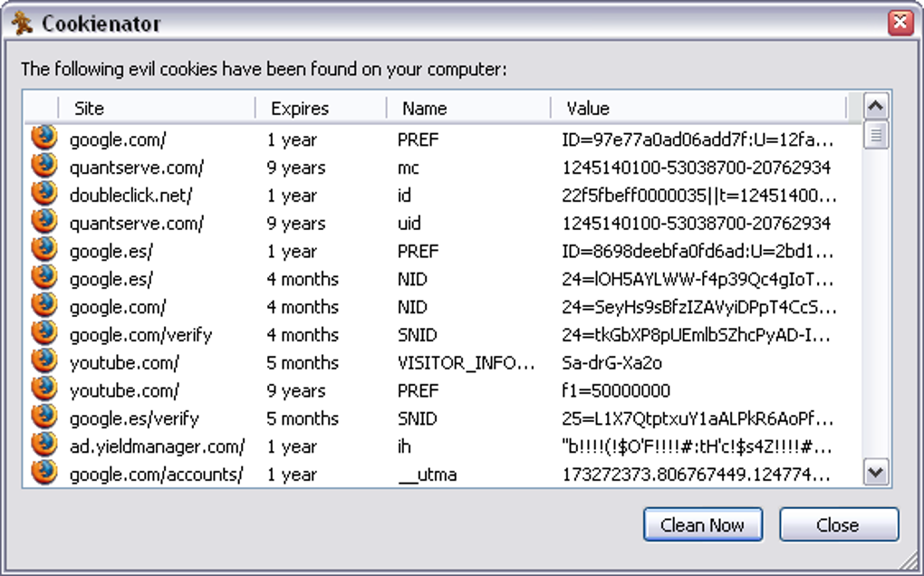Viewport: 924px width, 576px height.
Task: Select the google.com/verify site entry
Action: (x=140, y=335)
